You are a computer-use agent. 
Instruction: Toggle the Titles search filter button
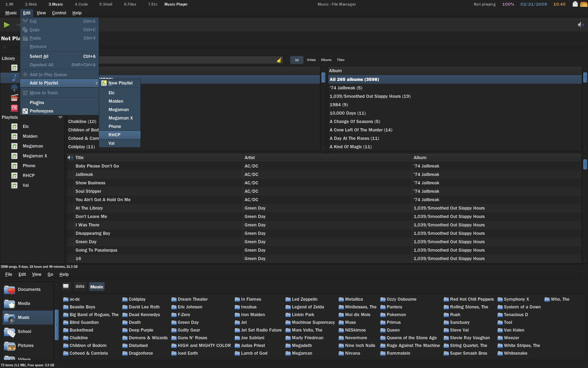[x=341, y=60]
